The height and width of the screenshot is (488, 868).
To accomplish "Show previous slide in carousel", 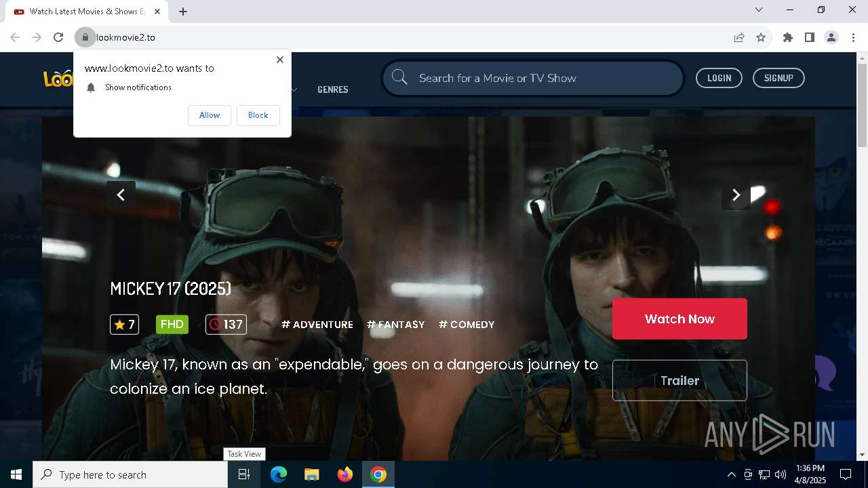I will (x=121, y=195).
